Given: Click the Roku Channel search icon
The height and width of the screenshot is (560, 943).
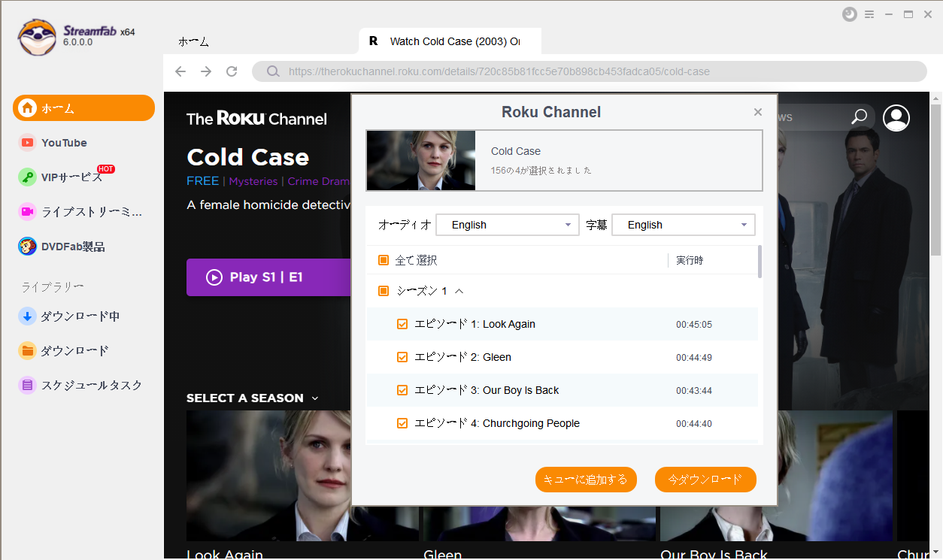Looking at the screenshot, I should coord(859,117).
